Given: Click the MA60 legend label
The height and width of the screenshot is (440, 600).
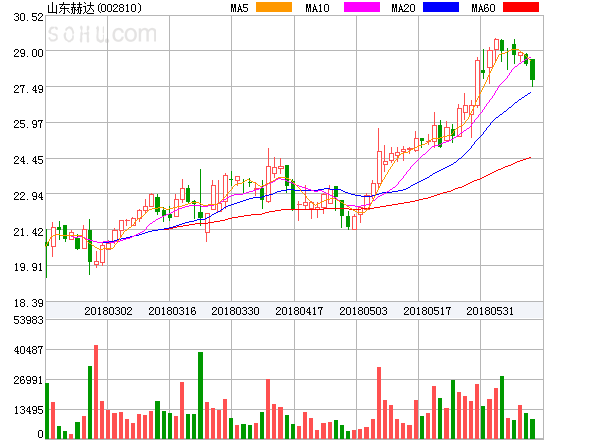Looking at the screenshot, I should tap(483, 8).
